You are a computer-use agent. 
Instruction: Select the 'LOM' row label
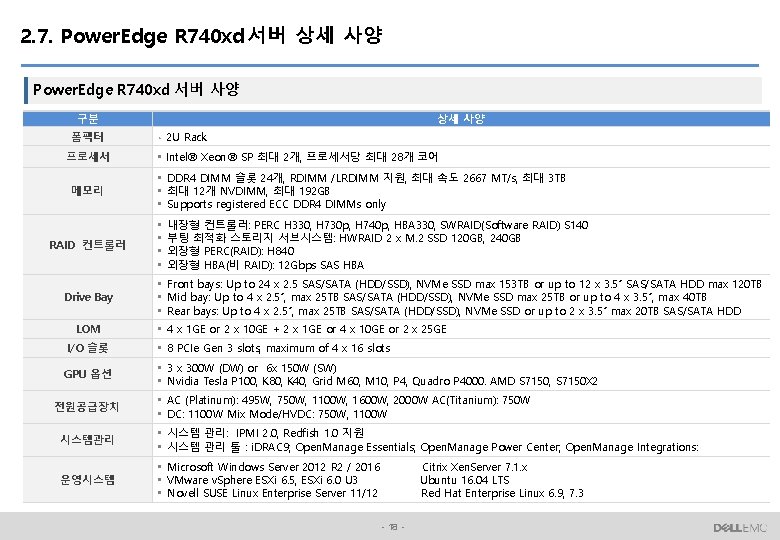(88, 329)
